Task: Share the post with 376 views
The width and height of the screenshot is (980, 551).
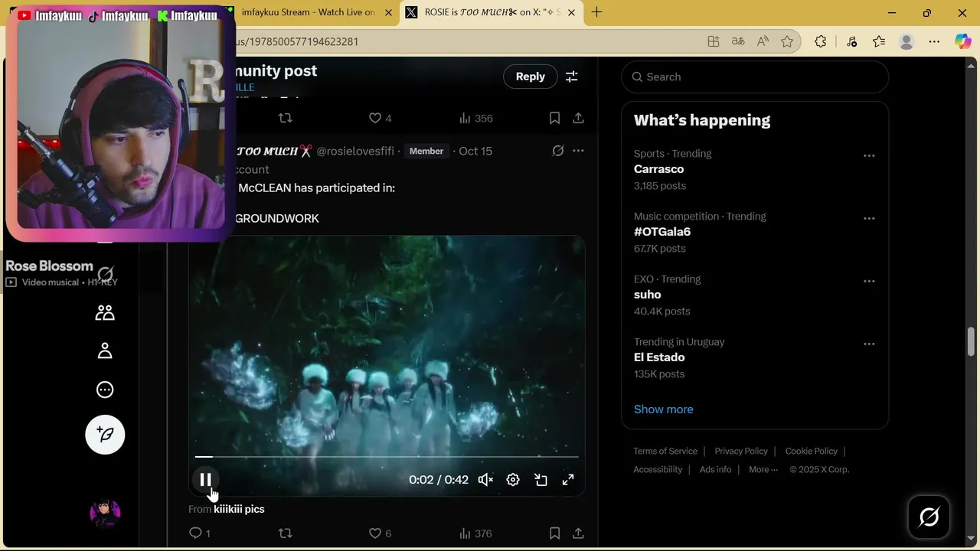Action: tap(578, 533)
